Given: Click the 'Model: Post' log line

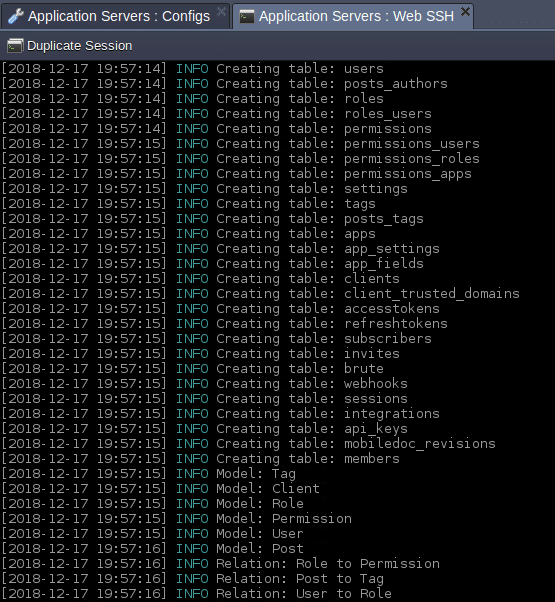Looking at the screenshot, I should [153, 549].
